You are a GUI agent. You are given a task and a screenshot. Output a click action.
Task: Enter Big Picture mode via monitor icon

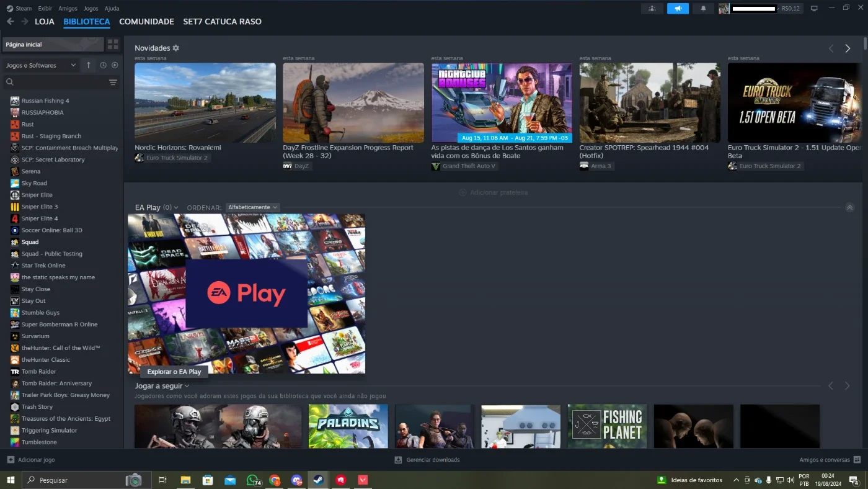[x=814, y=9]
